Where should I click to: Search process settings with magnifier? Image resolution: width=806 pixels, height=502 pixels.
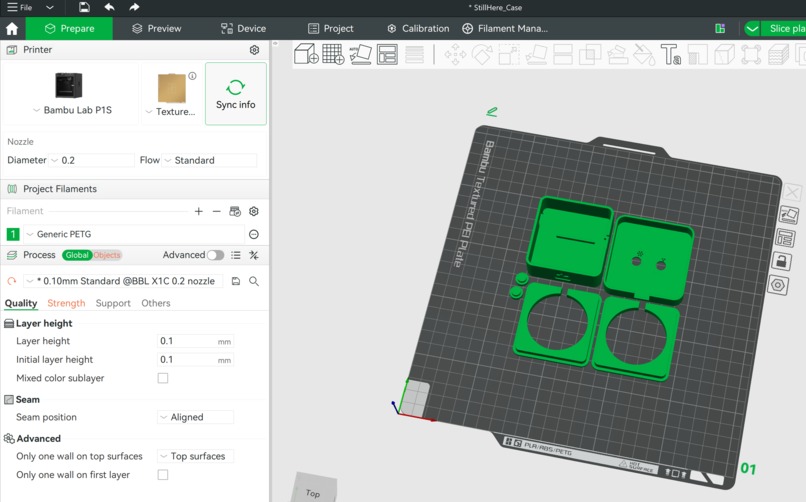coord(254,281)
